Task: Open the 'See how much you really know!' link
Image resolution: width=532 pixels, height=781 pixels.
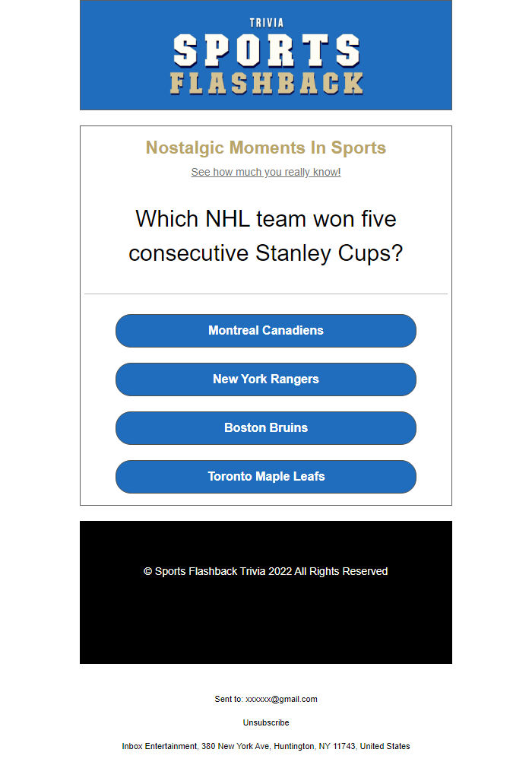Action: pyautogui.click(x=265, y=172)
